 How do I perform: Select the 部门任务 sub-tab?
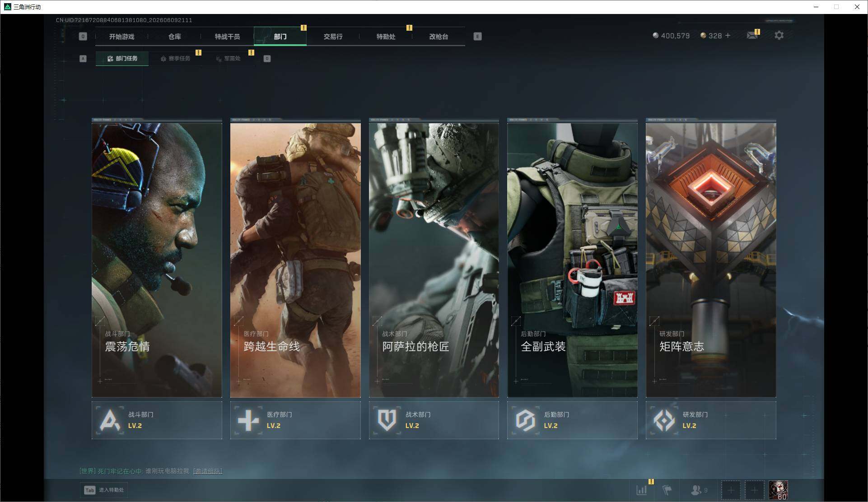(122, 59)
